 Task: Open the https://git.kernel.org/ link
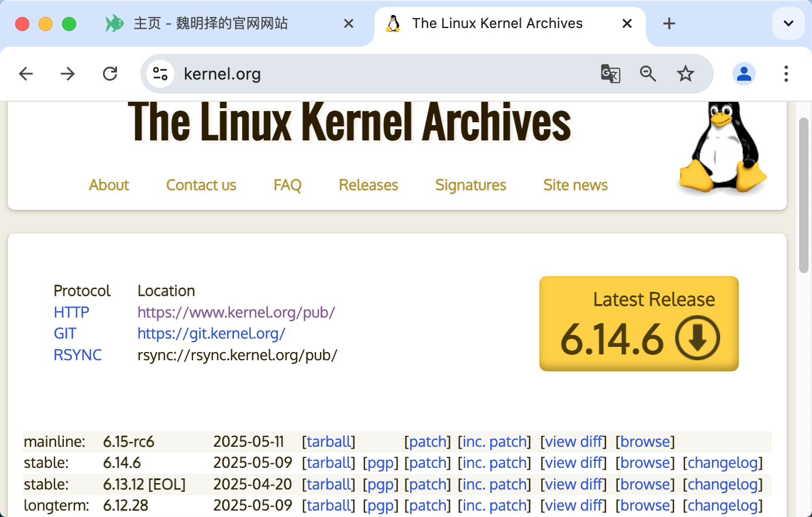pyautogui.click(x=212, y=333)
